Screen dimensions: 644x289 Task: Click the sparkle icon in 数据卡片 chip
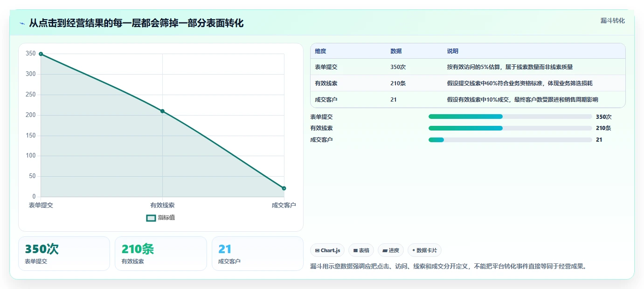pos(414,250)
